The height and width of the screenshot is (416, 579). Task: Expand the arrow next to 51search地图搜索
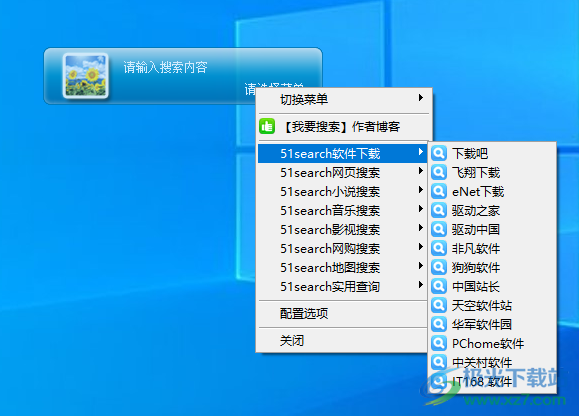tap(421, 266)
